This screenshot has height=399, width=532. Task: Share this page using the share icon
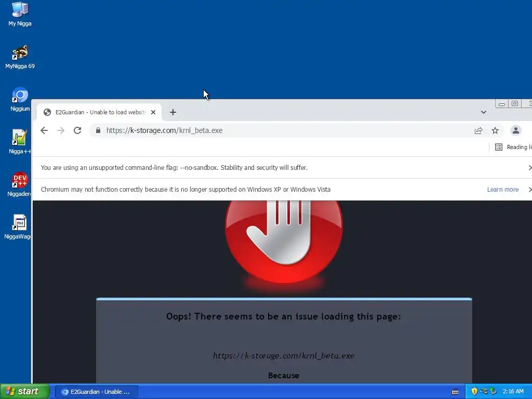(478, 130)
